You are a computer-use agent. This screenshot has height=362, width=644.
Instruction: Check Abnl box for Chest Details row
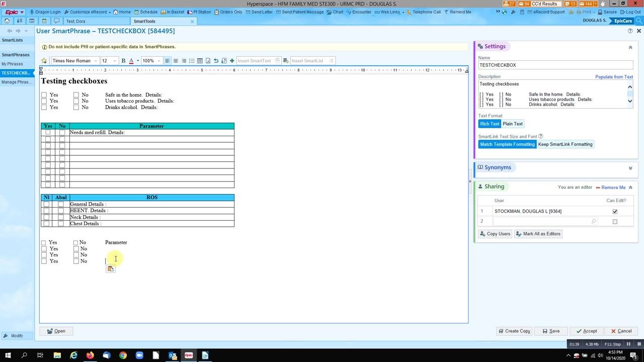[x=61, y=224]
